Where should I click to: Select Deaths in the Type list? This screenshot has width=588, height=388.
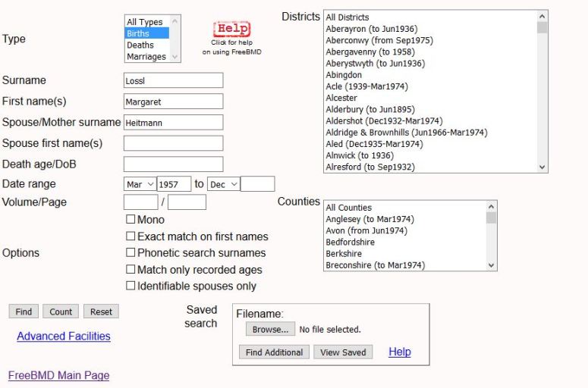pyautogui.click(x=140, y=45)
